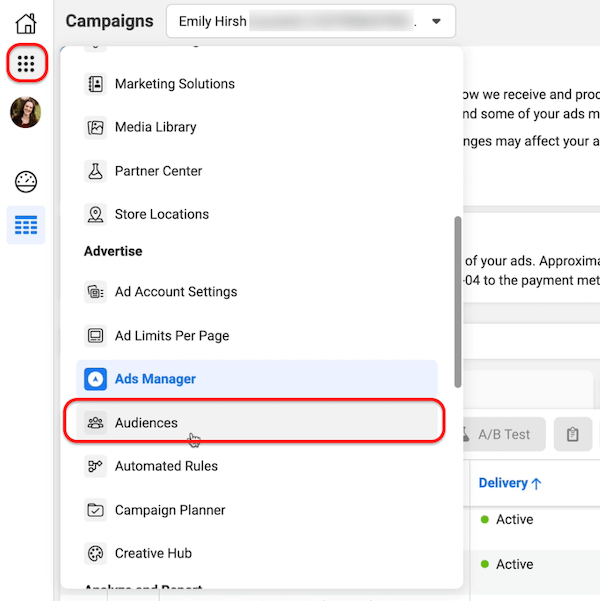Click the Marketing Solutions icon
This screenshot has height=601, width=600.
tap(95, 84)
